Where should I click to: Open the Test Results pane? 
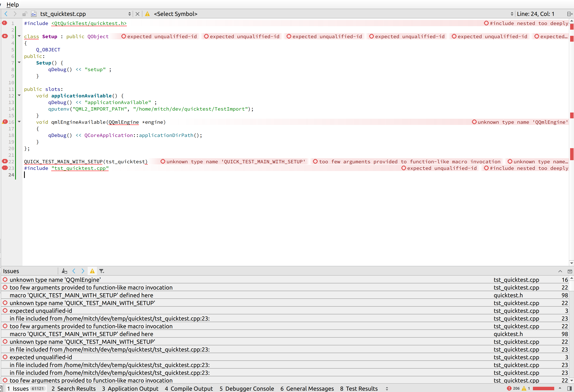pyautogui.click(x=359, y=389)
